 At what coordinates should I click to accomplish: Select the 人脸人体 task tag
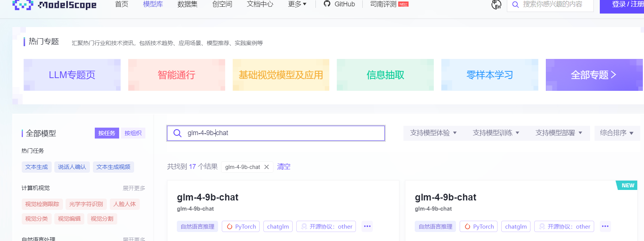coord(125,204)
